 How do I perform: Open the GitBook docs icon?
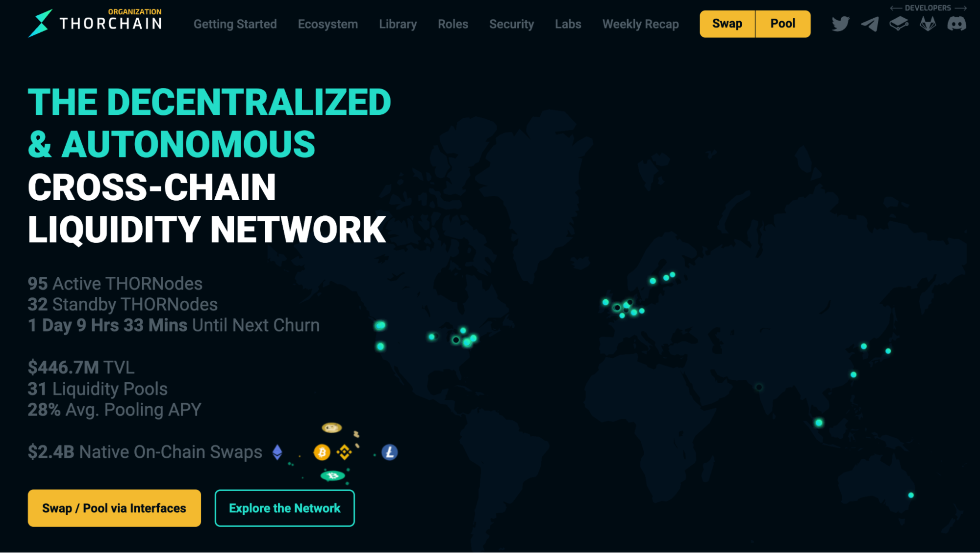tap(899, 24)
